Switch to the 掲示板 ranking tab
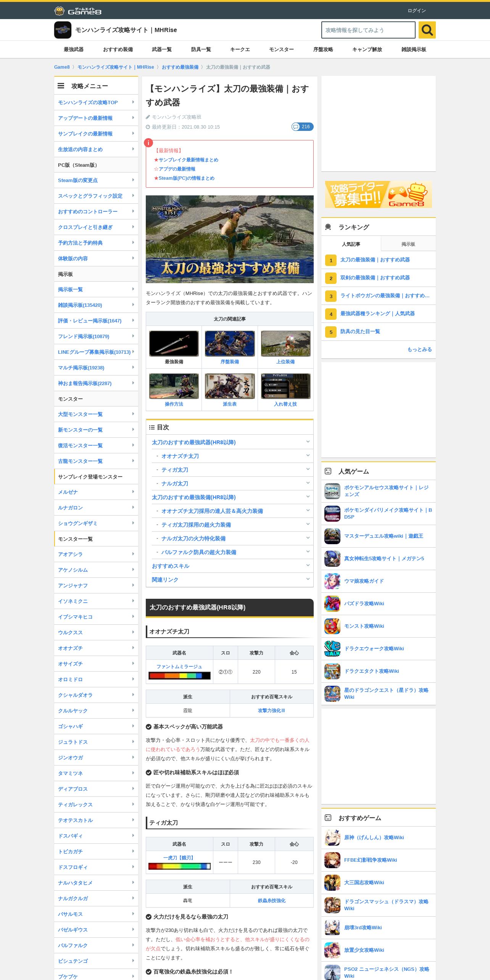The image size is (490, 980). coord(408,244)
